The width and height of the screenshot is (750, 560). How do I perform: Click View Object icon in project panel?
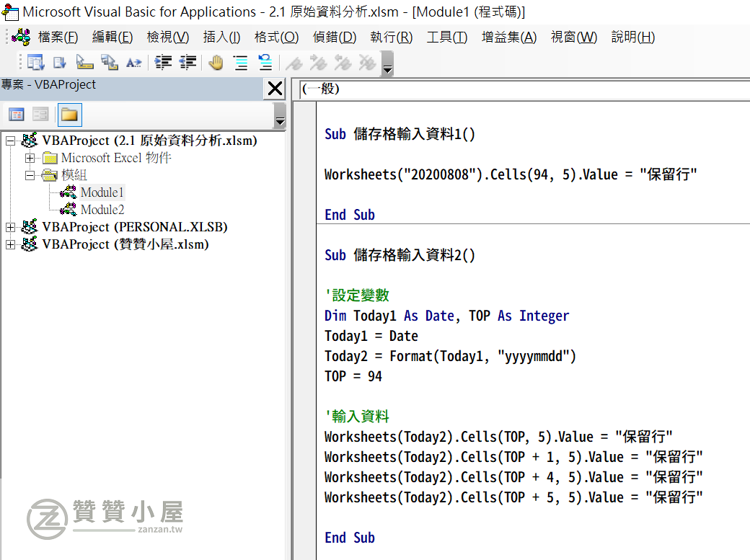(40, 115)
